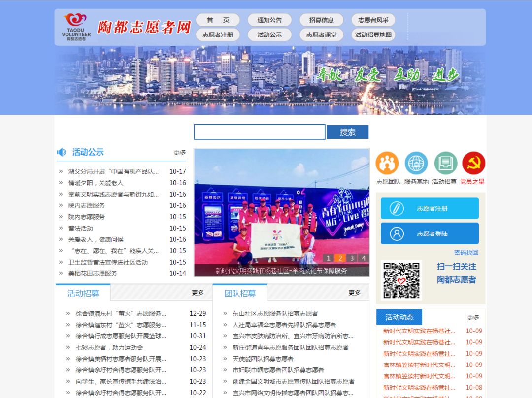Screen dimensions: 532x398
Task: Click 更多 in the 活动动态 section
Action: pyautogui.click(x=473, y=317)
